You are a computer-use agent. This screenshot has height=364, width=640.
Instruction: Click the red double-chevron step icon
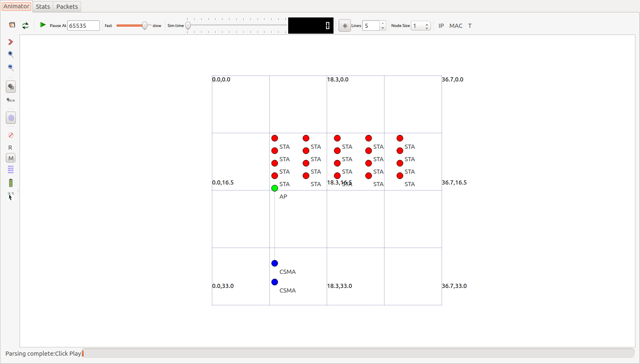point(11,42)
